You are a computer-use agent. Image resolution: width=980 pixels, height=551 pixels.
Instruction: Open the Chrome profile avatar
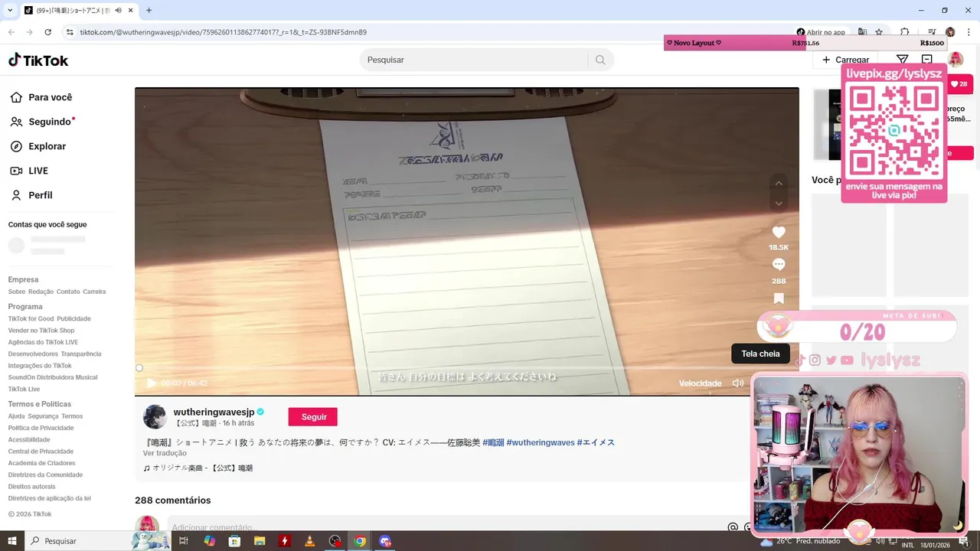950,32
